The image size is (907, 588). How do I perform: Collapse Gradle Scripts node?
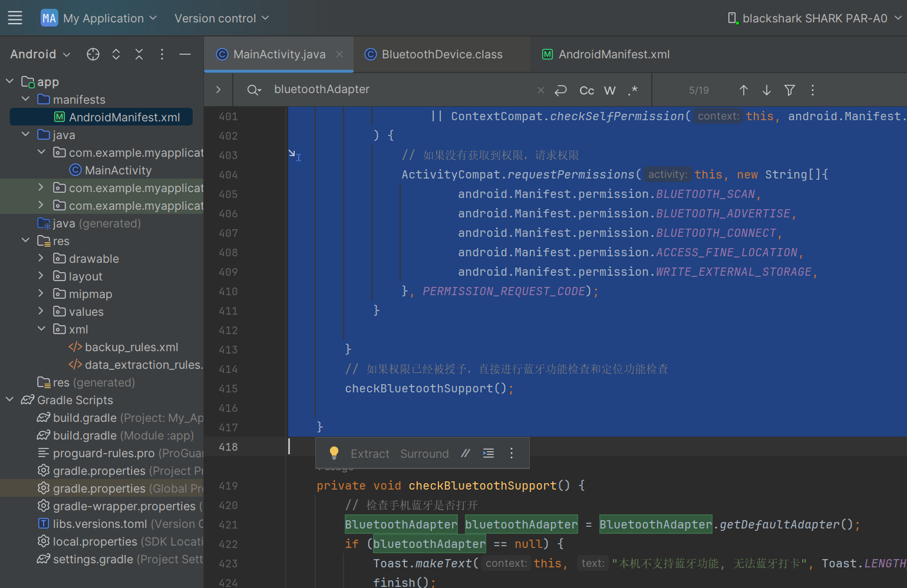9,399
